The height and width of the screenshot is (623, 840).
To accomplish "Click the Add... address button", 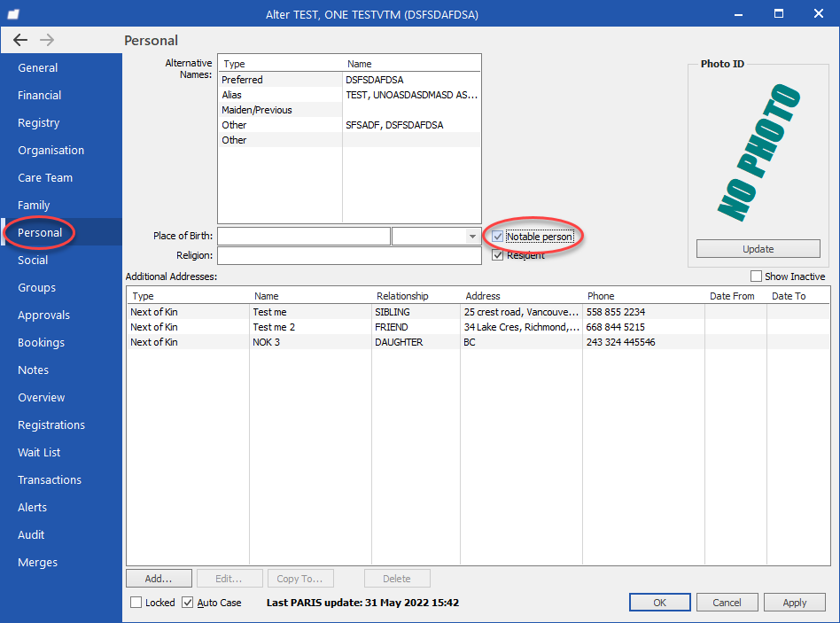I will (x=159, y=579).
